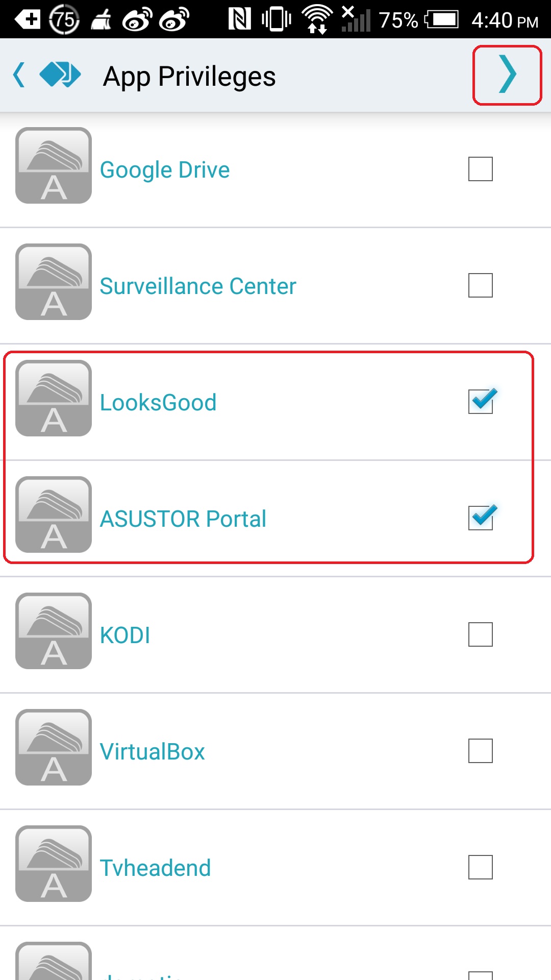551x980 pixels.
Task: Tap the Tvheadend app icon
Action: (54, 864)
